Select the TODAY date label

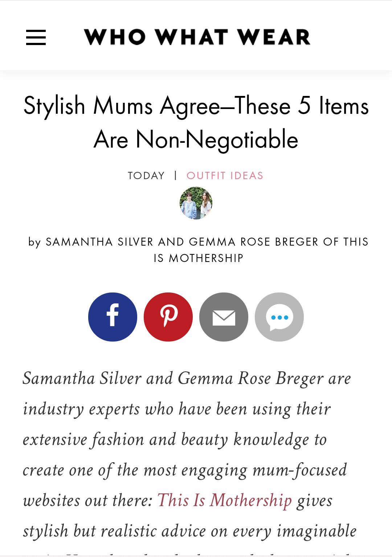pyautogui.click(x=146, y=175)
